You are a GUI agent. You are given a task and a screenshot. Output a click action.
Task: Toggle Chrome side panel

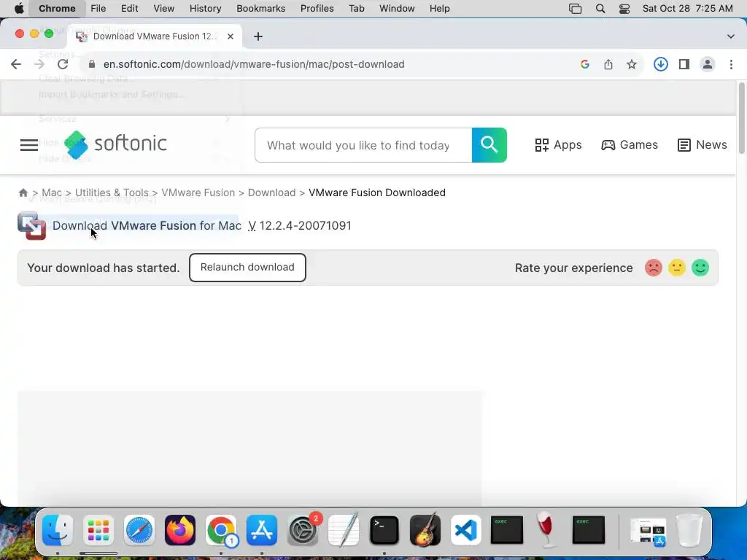point(684,64)
